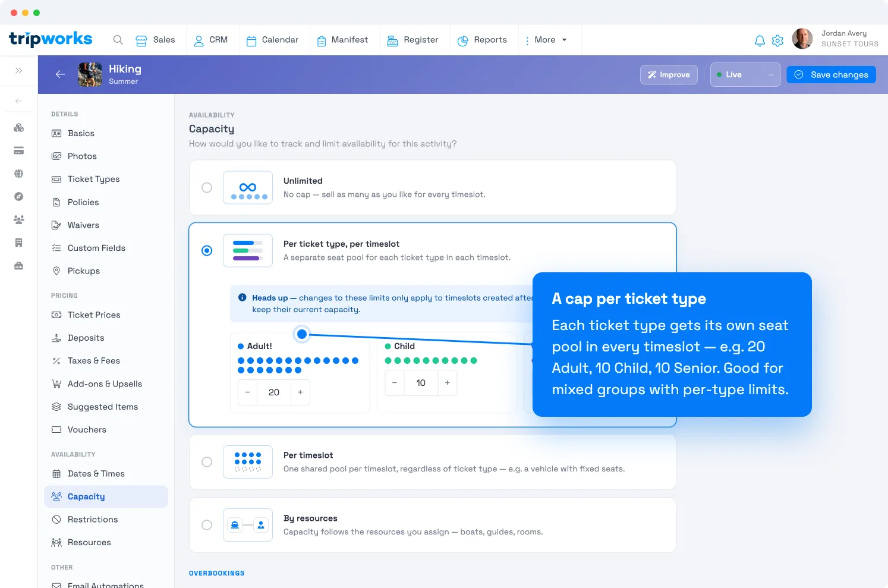
Task: Open the compass icon in left rail
Action: 19,196
